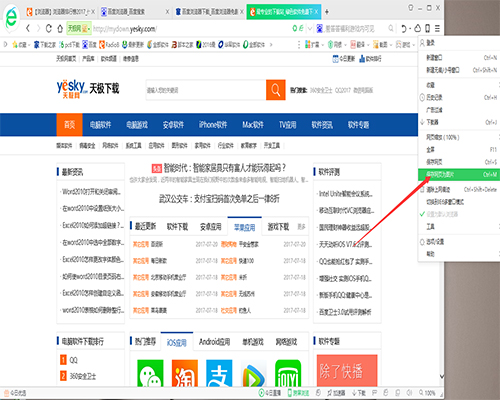Open a new tab with plus icon
Viewport: 500px width, 400px height.
[327, 12]
